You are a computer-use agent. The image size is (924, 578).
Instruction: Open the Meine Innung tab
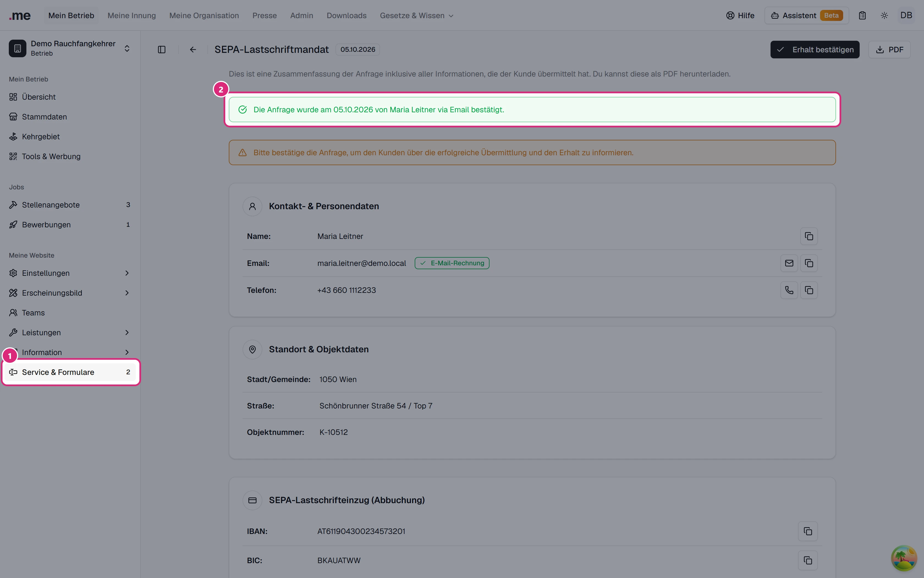(x=132, y=16)
